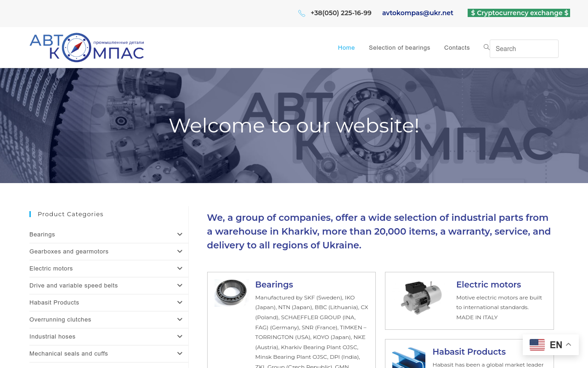The image size is (588, 368).
Task: Click the search magnifier icon
Action: pos(486,47)
